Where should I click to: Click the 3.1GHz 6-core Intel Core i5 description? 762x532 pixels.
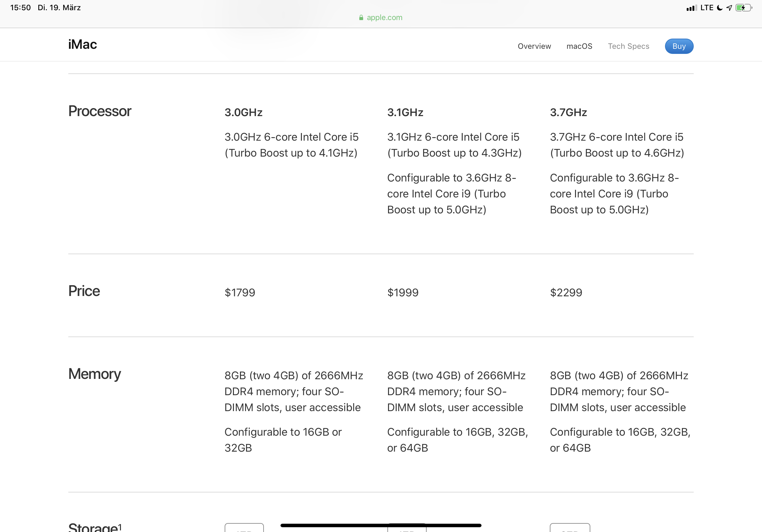tap(454, 145)
